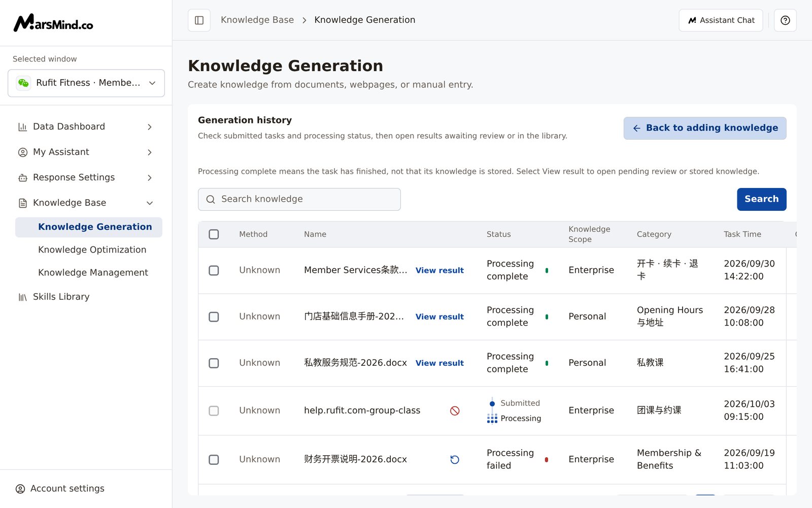Click the MarsMind.co logo
Viewport: 812px width, 508px height.
click(x=53, y=23)
